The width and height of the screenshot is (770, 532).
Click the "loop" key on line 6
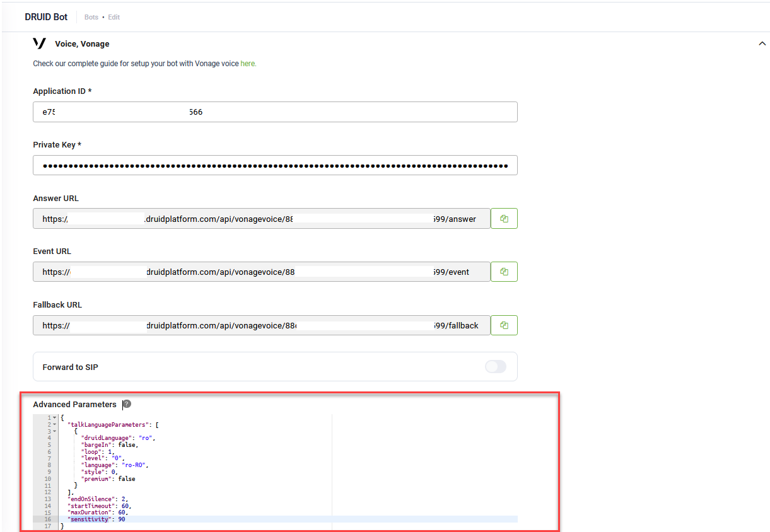coord(91,451)
